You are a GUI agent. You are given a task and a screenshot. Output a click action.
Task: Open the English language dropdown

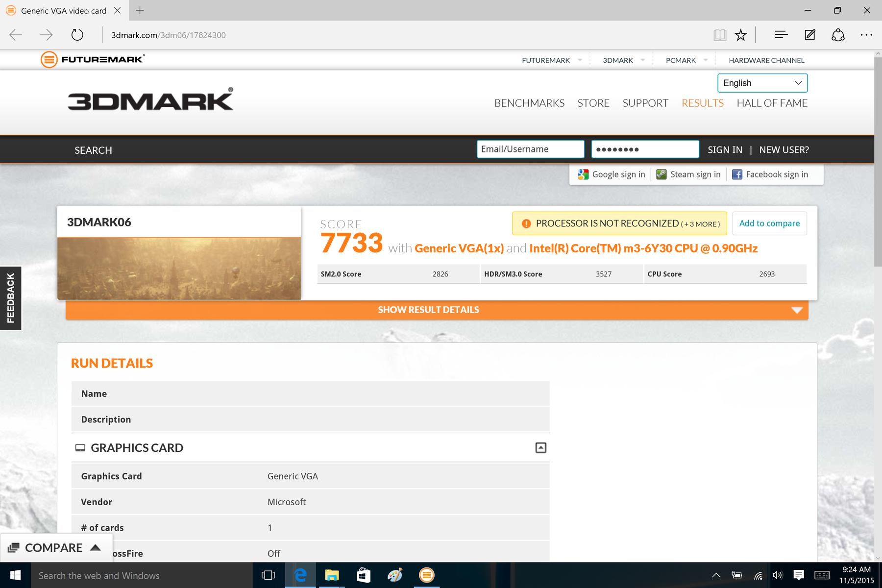coord(762,83)
